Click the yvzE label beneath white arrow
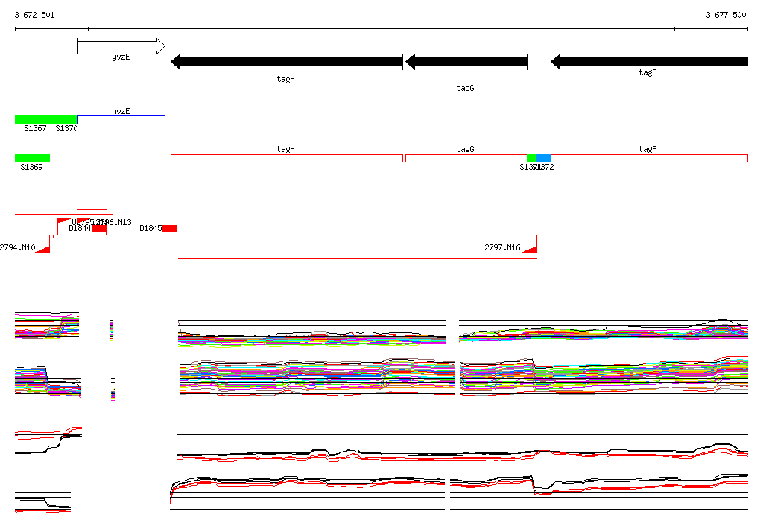This screenshot has height=532, width=763. click(x=121, y=57)
